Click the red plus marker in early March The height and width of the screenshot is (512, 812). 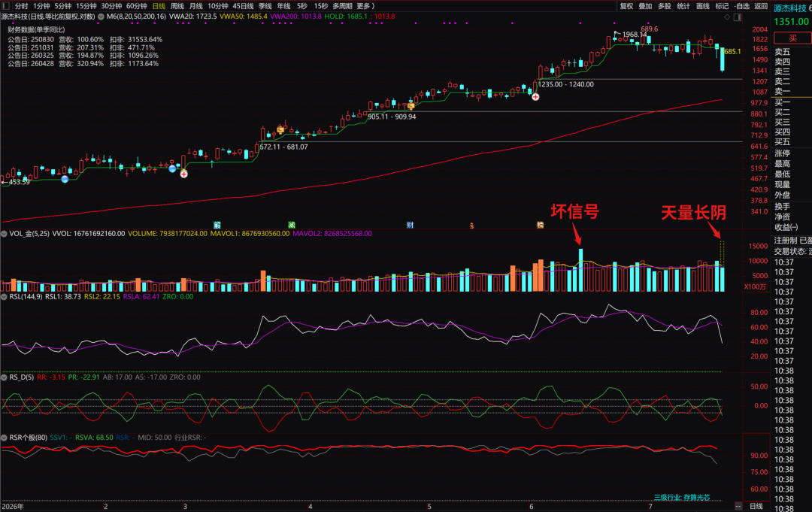tap(184, 174)
